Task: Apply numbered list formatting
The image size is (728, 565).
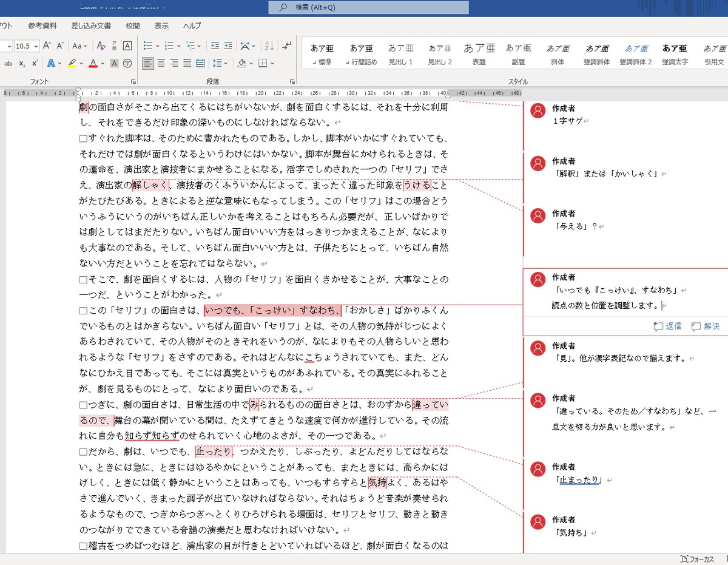Action: click(169, 46)
